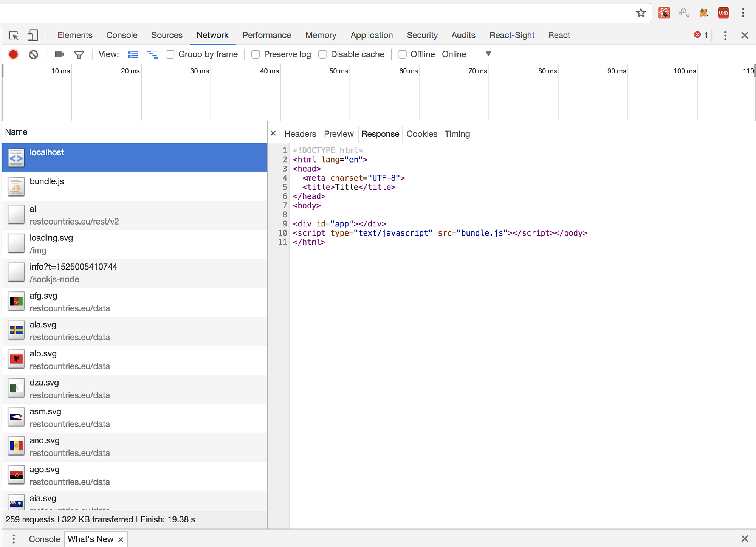756x547 pixels.
Task: Clear the network requests list
Action: click(33, 54)
